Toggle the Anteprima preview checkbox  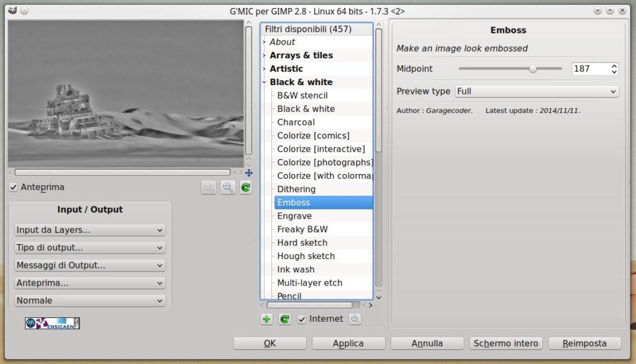click(x=14, y=187)
